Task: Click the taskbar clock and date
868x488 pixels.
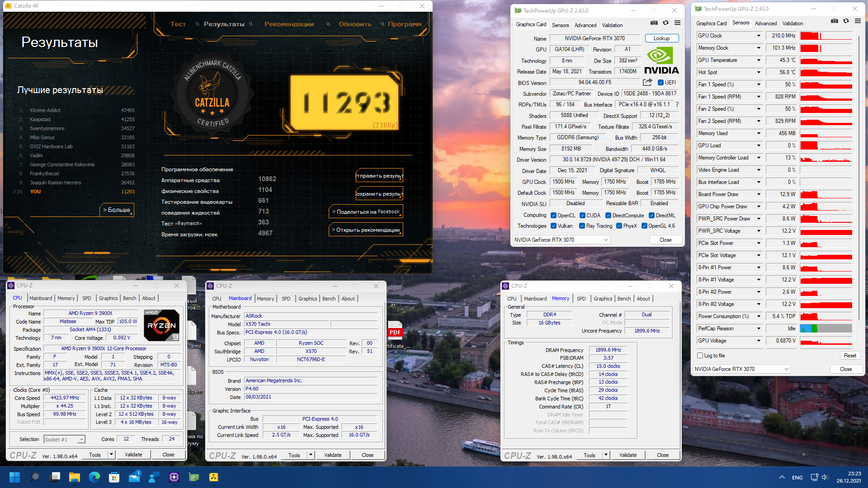Action: [x=848, y=477]
